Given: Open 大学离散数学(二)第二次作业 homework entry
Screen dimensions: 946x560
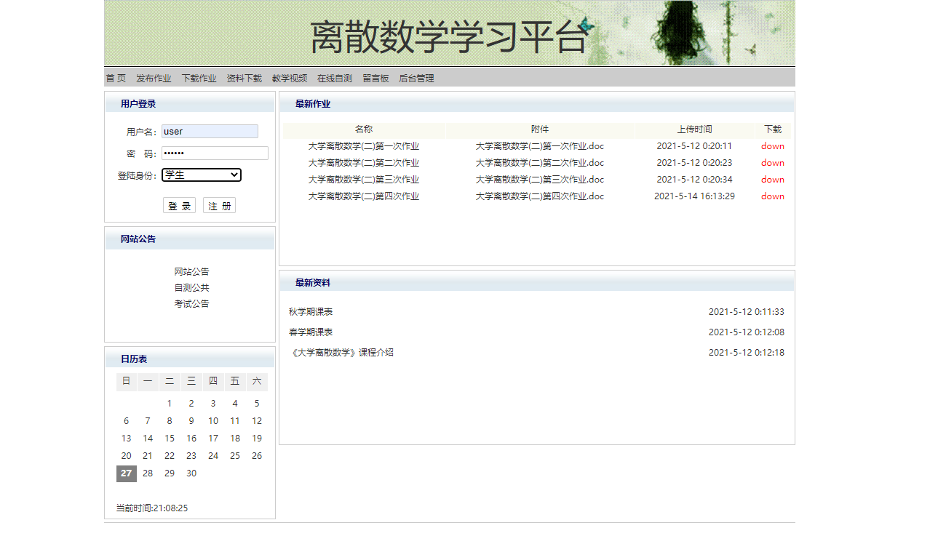Looking at the screenshot, I should (363, 162).
